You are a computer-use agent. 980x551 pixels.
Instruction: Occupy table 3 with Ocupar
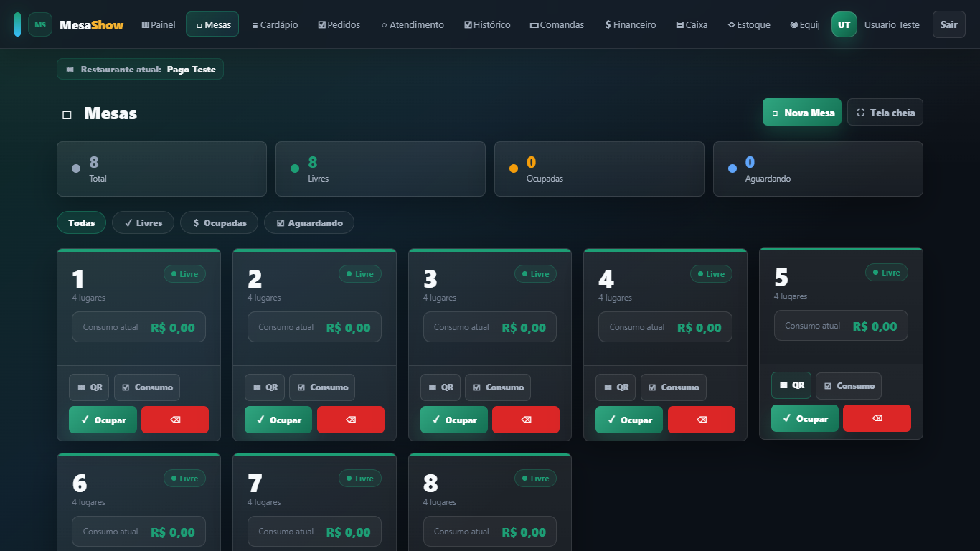coord(454,420)
